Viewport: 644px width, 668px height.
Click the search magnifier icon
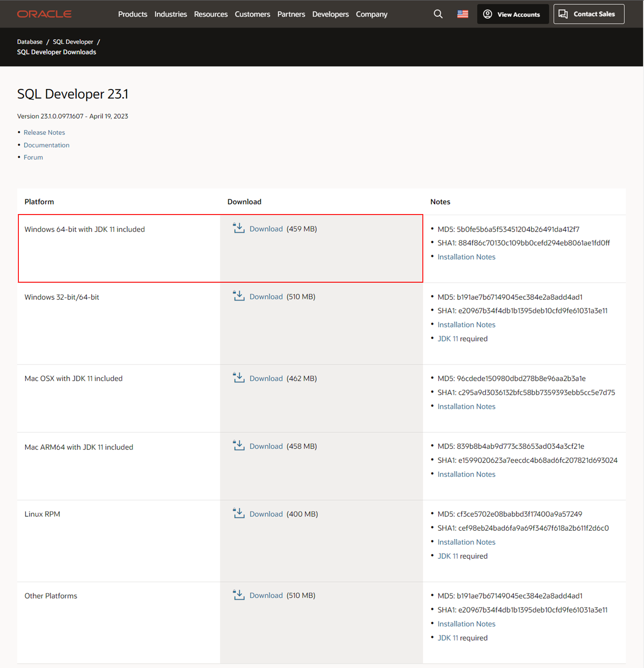click(x=438, y=14)
